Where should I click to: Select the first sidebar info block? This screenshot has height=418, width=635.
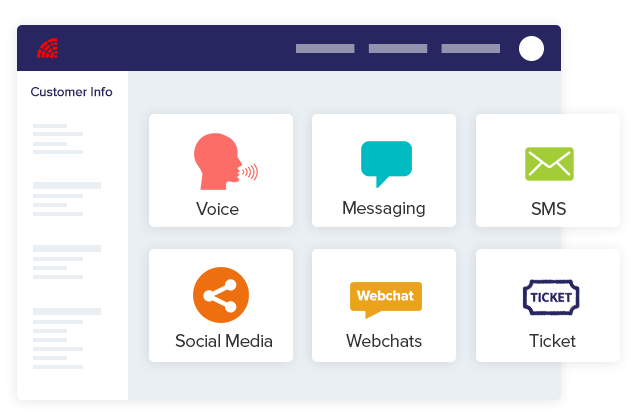coord(58,139)
